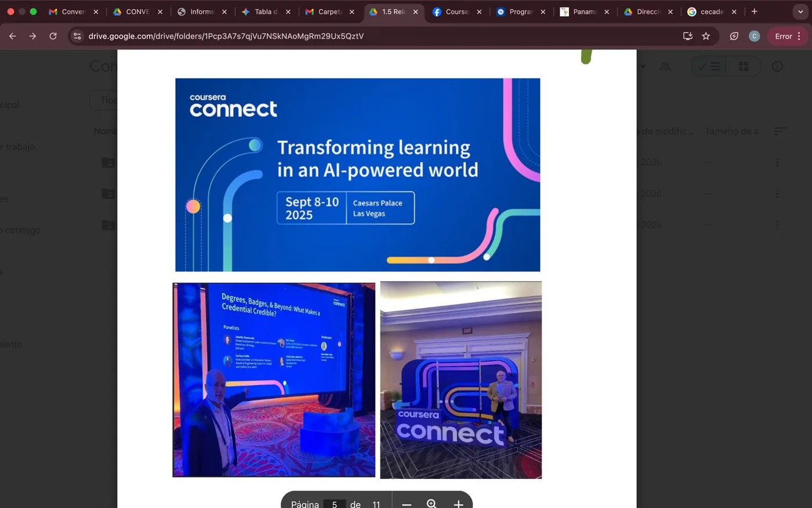
Task: Switch to grid layout in Drive
Action: [x=744, y=67]
